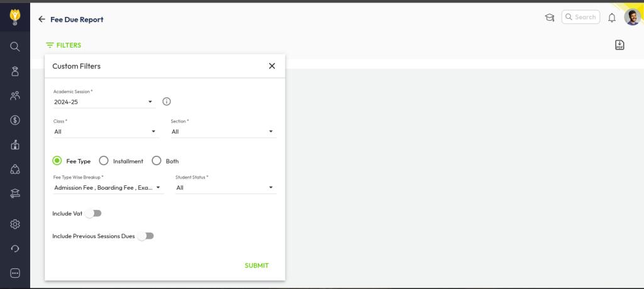Click the FILTERS menu label
644x289 pixels.
pos(64,45)
